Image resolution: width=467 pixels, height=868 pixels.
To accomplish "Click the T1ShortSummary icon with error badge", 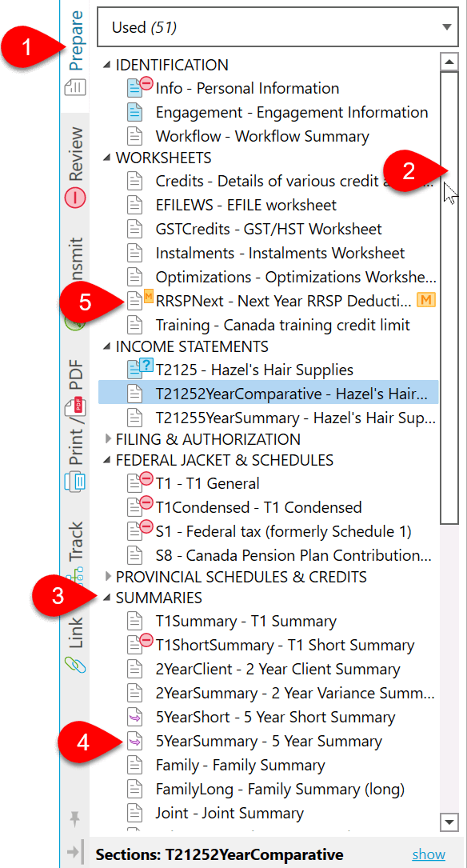I will [139, 644].
